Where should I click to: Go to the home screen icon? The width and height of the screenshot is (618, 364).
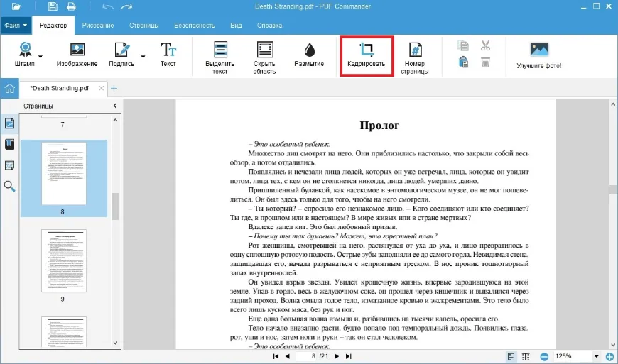tap(9, 88)
